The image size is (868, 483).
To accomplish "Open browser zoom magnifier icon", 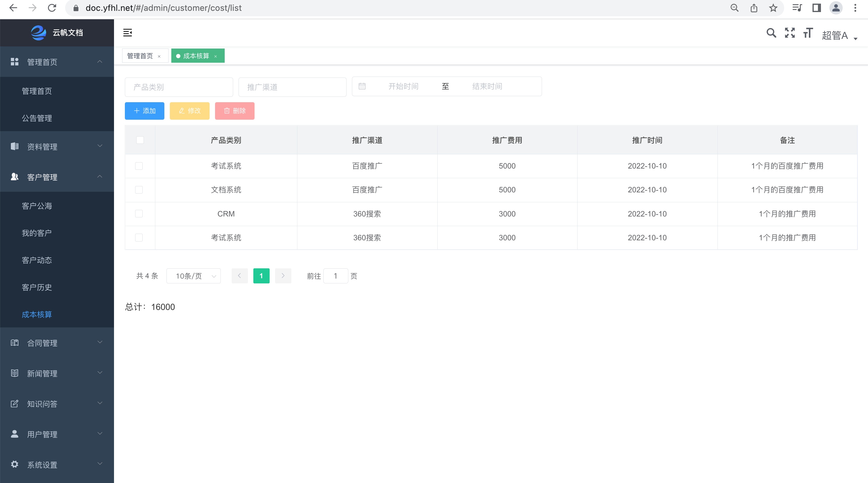I will click(x=735, y=8).
